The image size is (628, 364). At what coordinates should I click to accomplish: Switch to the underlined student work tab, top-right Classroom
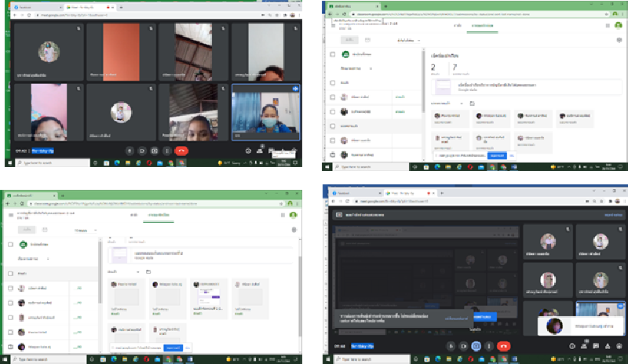tap(481, 26)
